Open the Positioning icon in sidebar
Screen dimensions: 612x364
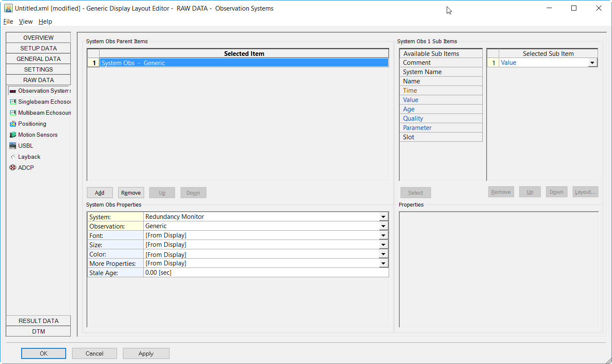click(13, 124)
